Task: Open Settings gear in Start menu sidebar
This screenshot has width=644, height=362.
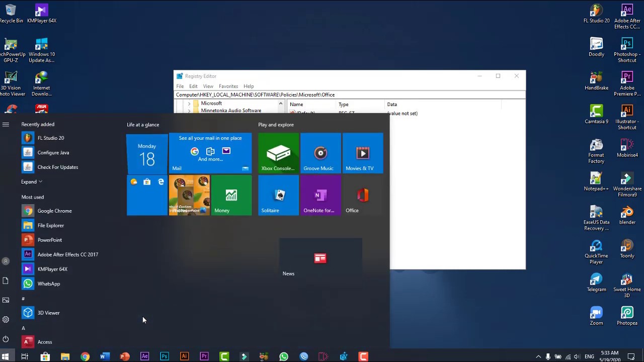Action: 6,319
